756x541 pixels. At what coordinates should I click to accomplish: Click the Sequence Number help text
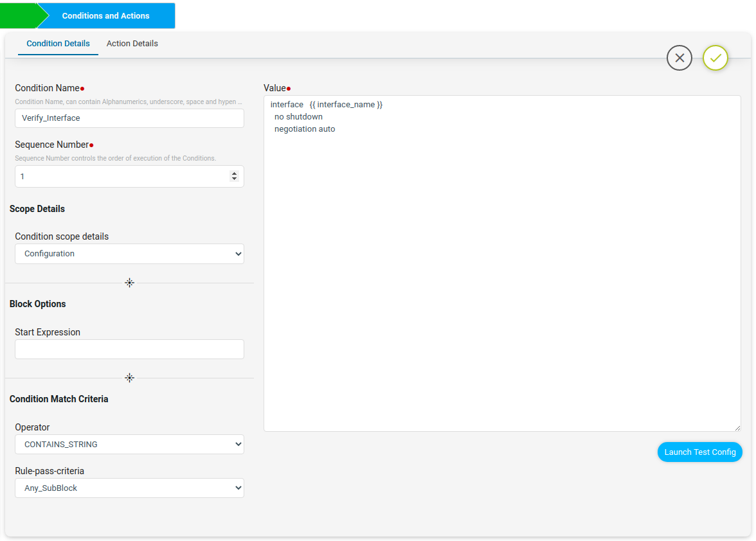pos(115,158)
